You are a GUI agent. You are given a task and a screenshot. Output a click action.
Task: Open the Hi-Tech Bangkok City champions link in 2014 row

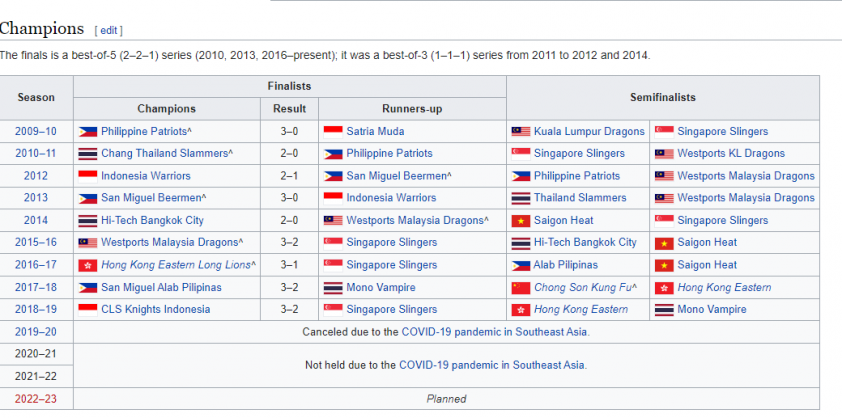(152, 221)
